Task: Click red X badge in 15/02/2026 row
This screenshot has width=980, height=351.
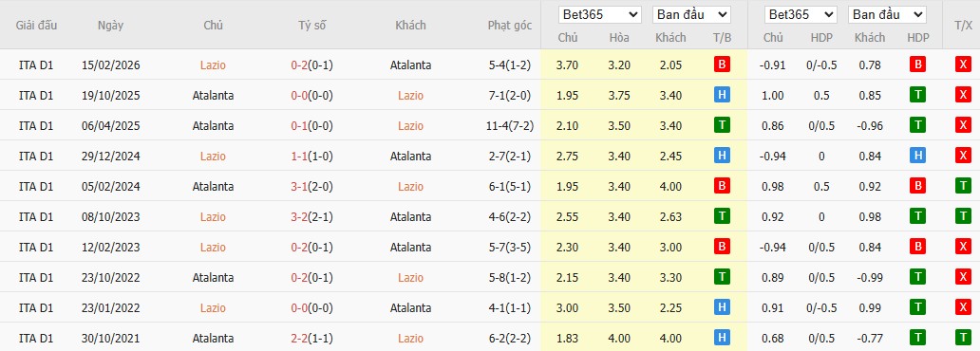Action: coord(963,65)
